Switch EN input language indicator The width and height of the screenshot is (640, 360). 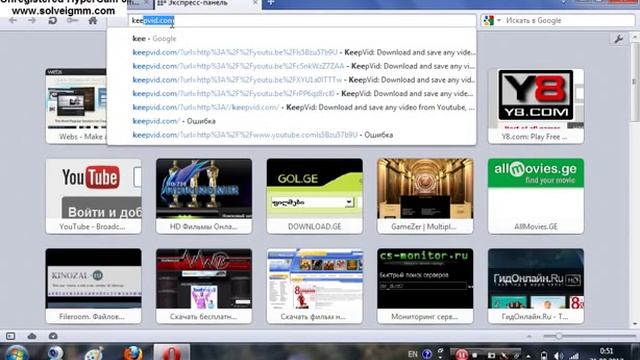pyautogui.click(x=413, y=354)
